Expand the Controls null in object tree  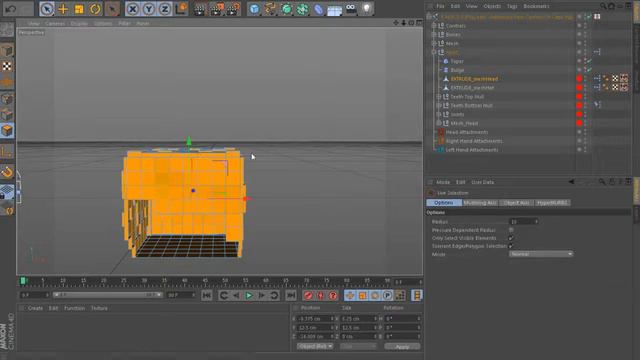coord(434,26)
